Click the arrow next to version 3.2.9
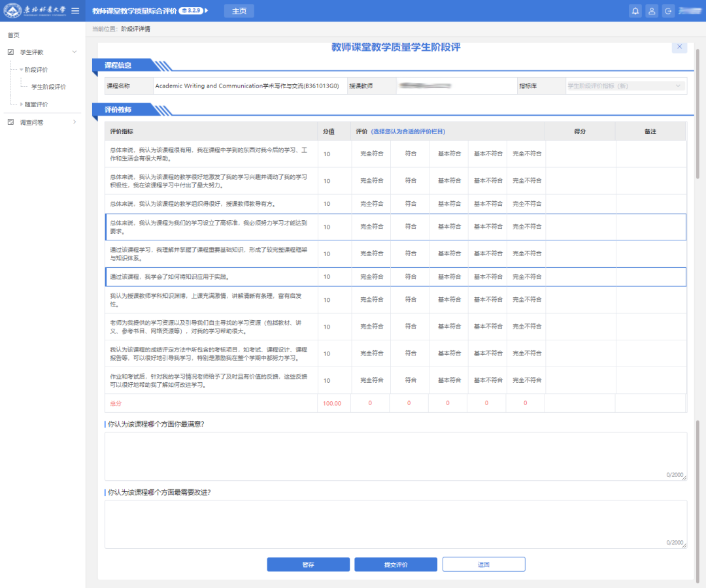 point(207,11)
